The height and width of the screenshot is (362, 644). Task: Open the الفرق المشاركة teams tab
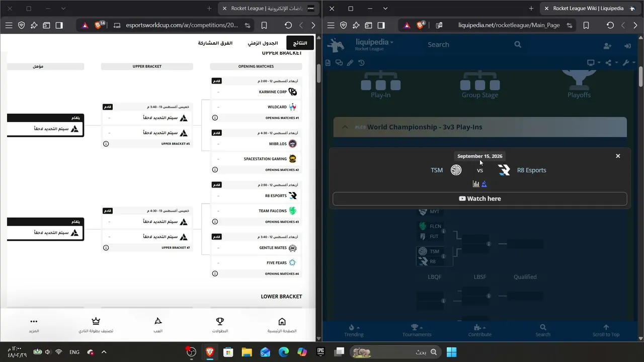215,43
